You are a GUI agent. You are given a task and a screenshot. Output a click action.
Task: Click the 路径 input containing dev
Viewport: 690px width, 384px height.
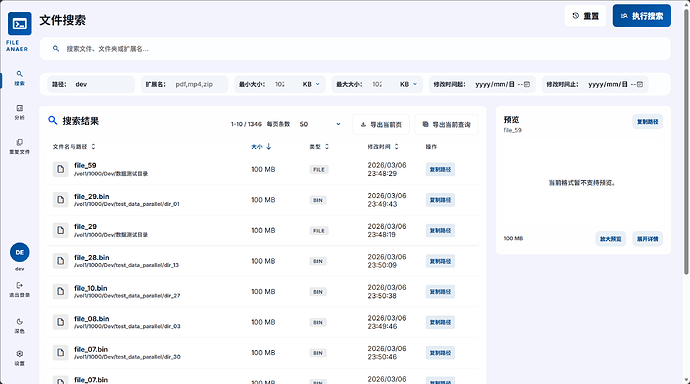point(103,84)
